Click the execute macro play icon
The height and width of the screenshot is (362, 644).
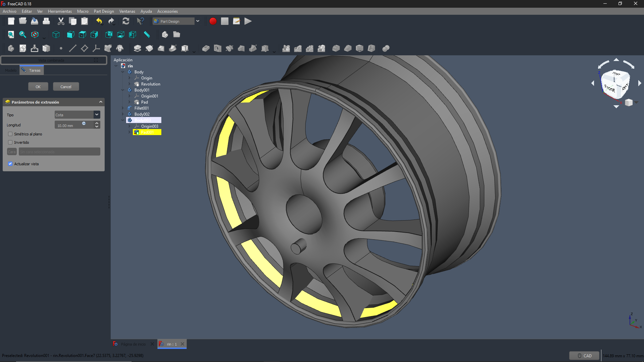248,21
